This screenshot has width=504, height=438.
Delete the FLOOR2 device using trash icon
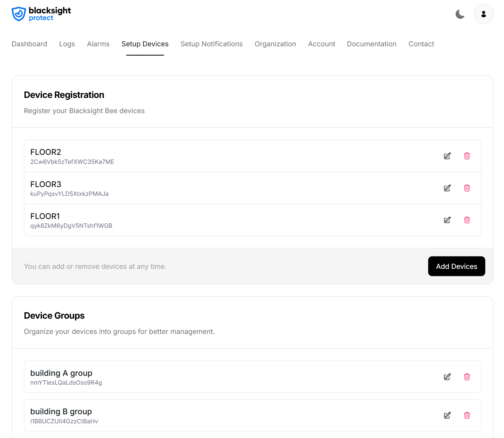point(467,156)
